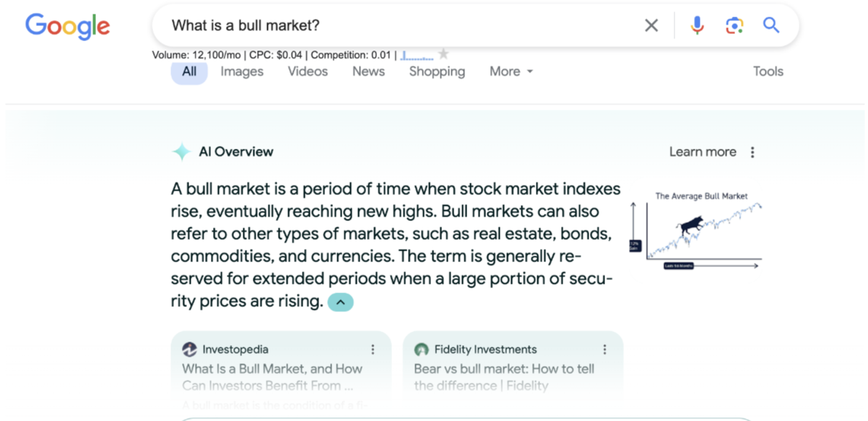Image resolution: width=868 pixels, height=421 pixels.
Task: Clear the search query with the X
Action: point(651,25)
